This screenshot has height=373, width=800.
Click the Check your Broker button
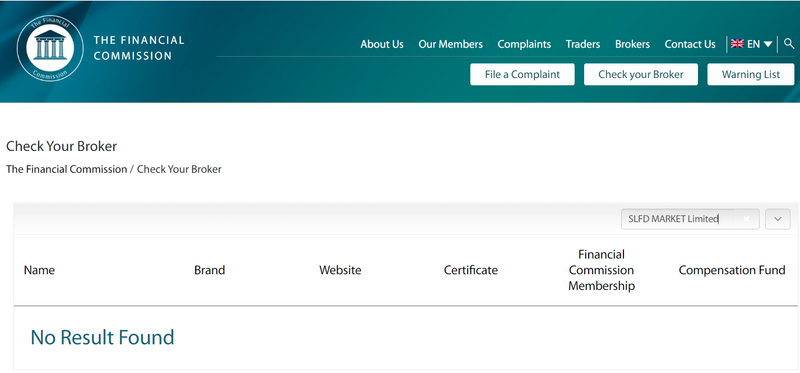640,74
